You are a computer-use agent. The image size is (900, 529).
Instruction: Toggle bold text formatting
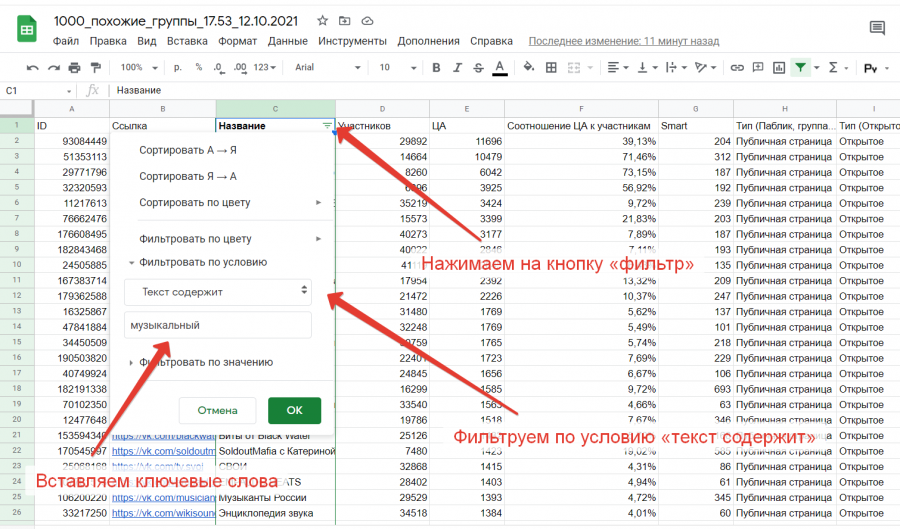click(x=435, y=68)
